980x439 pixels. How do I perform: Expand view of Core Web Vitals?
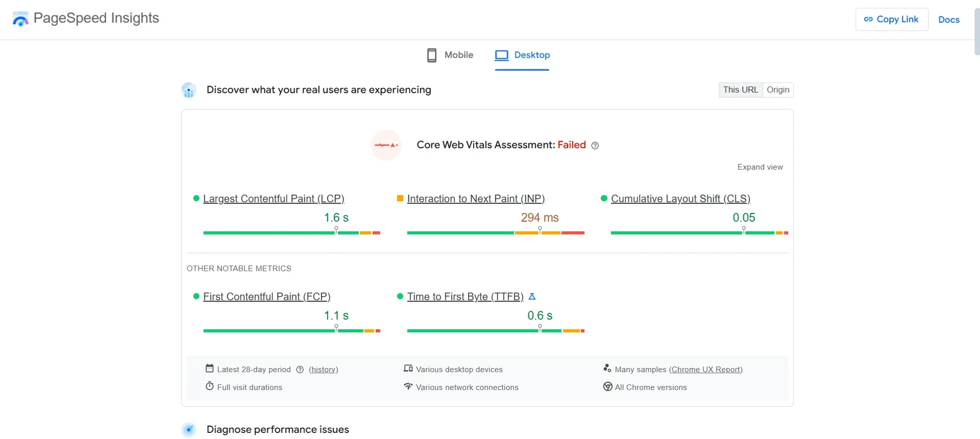tap(760, 167)
